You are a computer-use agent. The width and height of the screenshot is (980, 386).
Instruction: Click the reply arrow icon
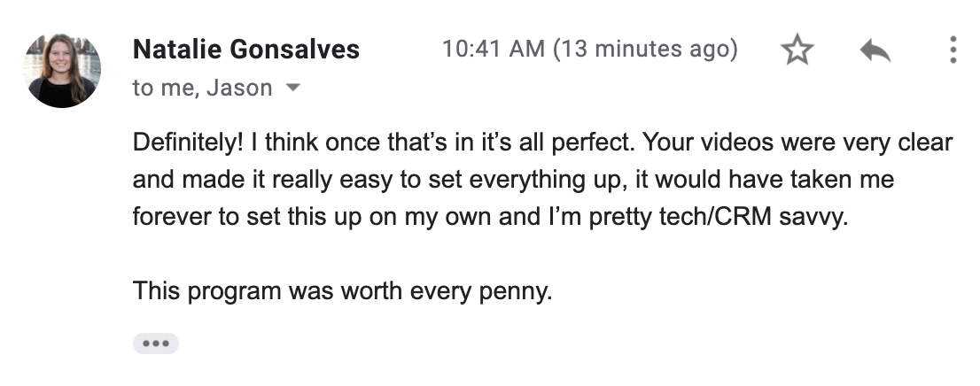875,50
